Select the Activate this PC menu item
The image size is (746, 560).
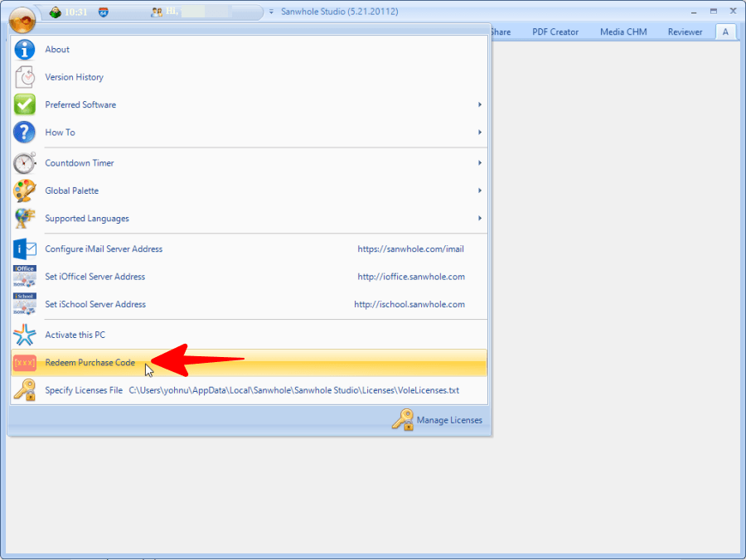(249, 335)
